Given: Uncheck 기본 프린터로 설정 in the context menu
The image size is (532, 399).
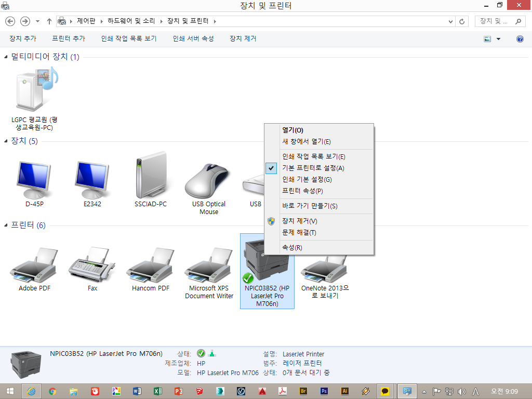Looking at the screenshot, I should (313, 168).
